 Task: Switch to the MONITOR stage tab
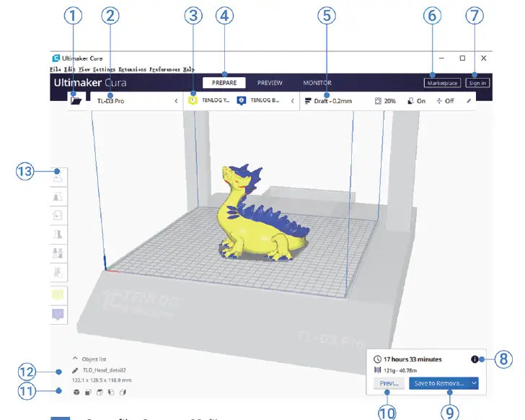[x=317, y=83]
